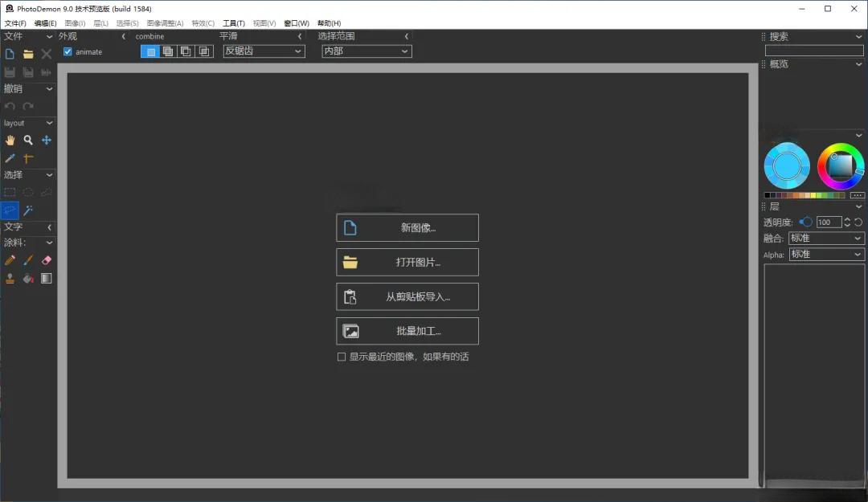Viewport: 868px width, 502px height.
Task: Select the first combine mode toggle
Action: tap(149, 51)
